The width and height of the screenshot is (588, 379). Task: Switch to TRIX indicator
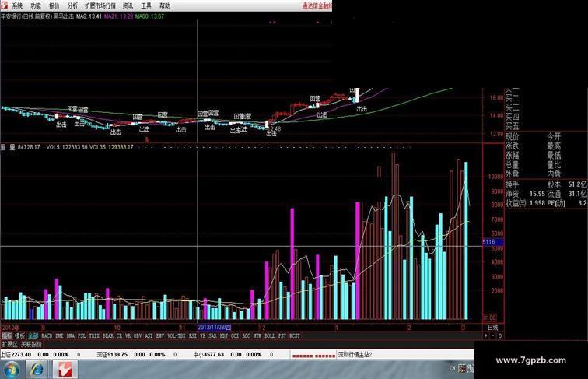click(94, 336)
